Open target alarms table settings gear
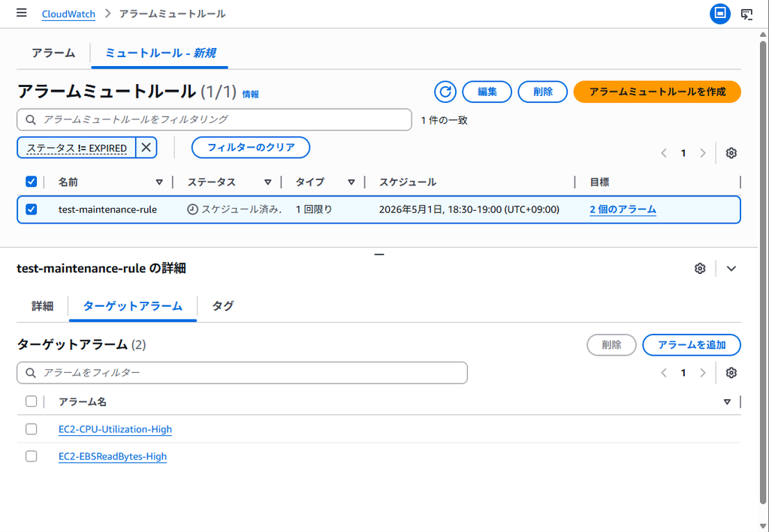This screenshot has height=532, width=769. (731, 373)
